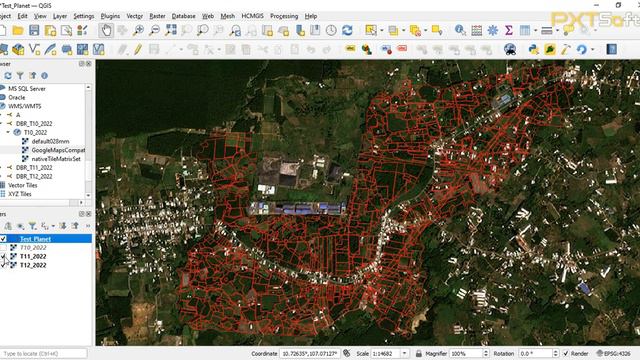Click the EPSG:4326 CRS button
Viewport: 640px width, 360px height.
click(x=614, y=353)
